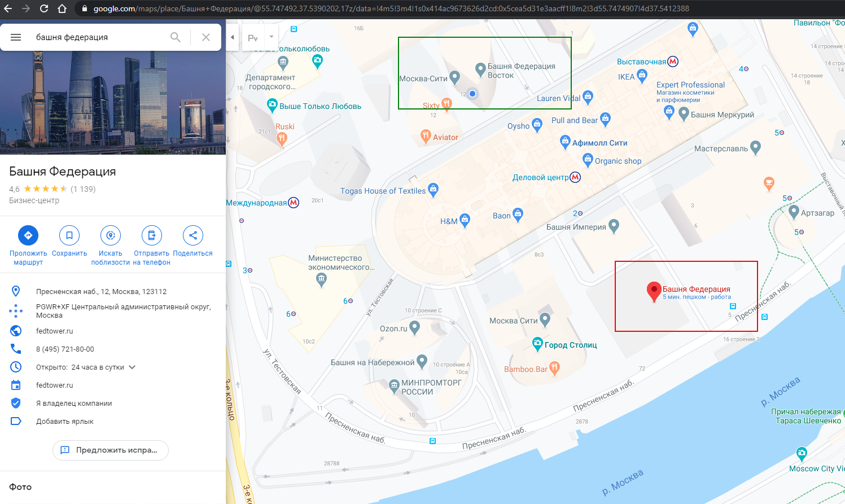This screenshot has height=504, width=845.
Task: Click the Lauren Vidal shop marker
Action: click(588, 97)
